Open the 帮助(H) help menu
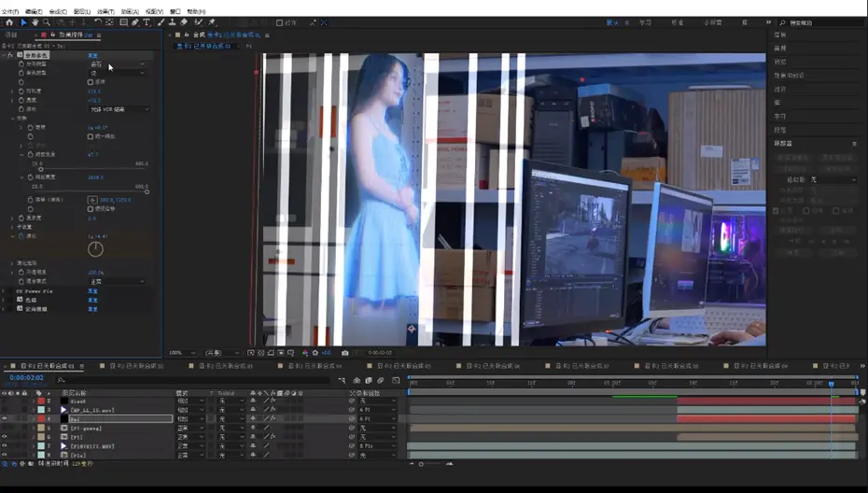The height and width of the screenshot is (493, 868). point(197,11)
